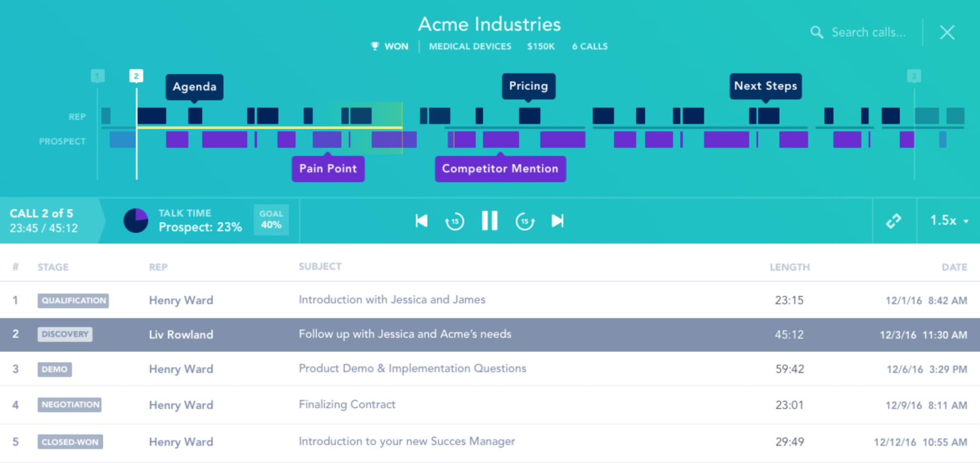980x463 pixels.
Task: Click length value 59:42
Action: point(790,369)
